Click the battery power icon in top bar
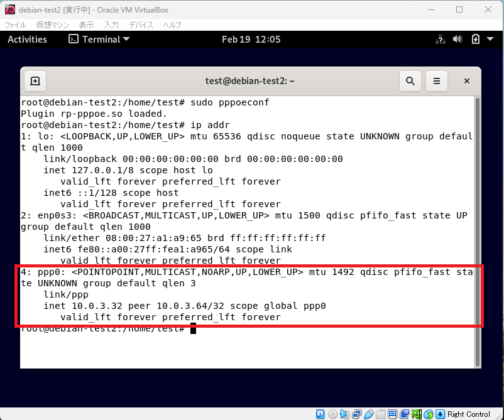The height and width of the screenshot is (420, 504). 475,39
